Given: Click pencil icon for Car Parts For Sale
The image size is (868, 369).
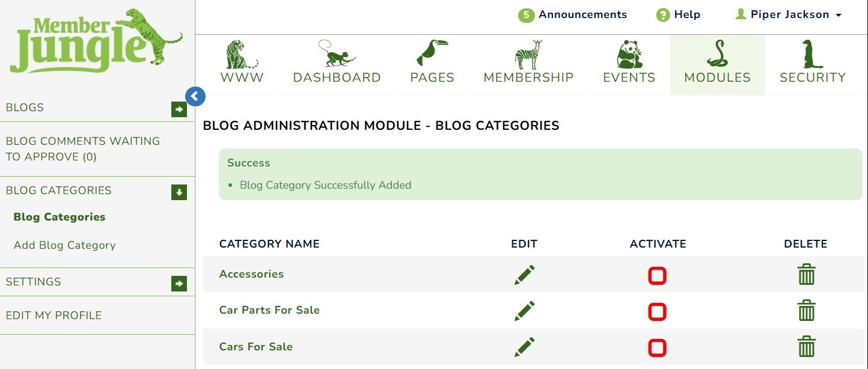Looking at the screenshot, I should click(x=524, y=311).
